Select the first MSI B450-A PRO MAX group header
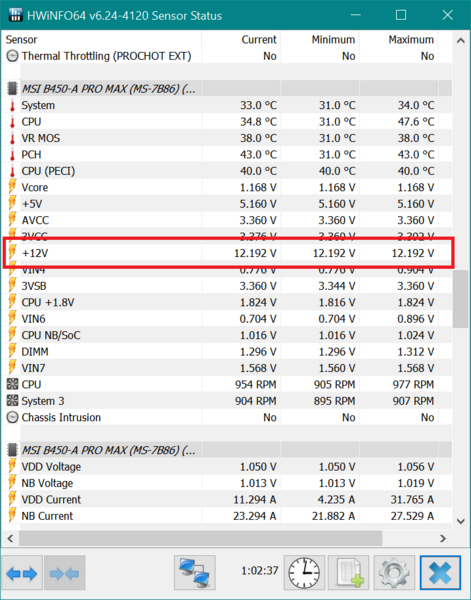This screenshot has height=600, width=471. (x=229, y=89)
